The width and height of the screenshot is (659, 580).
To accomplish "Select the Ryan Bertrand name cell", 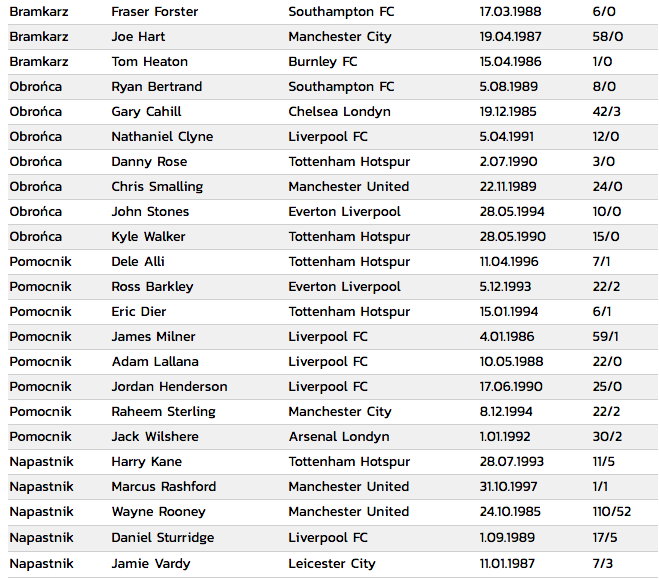I will click(x=156, y=87).
